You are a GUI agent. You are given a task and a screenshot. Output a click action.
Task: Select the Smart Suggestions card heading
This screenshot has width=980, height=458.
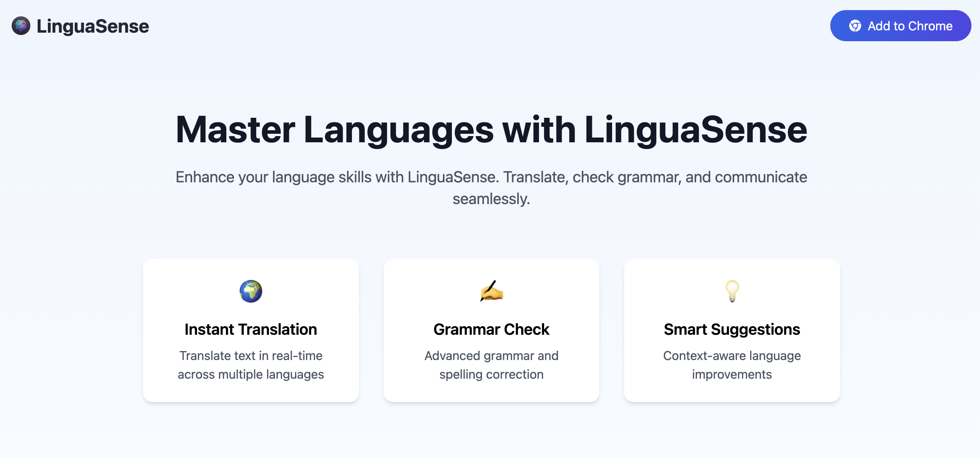[731, 329]
